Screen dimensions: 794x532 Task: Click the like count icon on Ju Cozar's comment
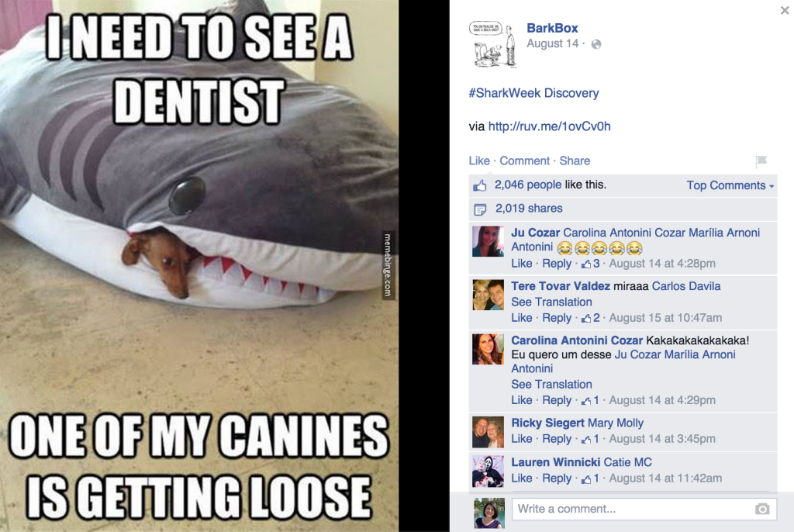coord(586,264)
